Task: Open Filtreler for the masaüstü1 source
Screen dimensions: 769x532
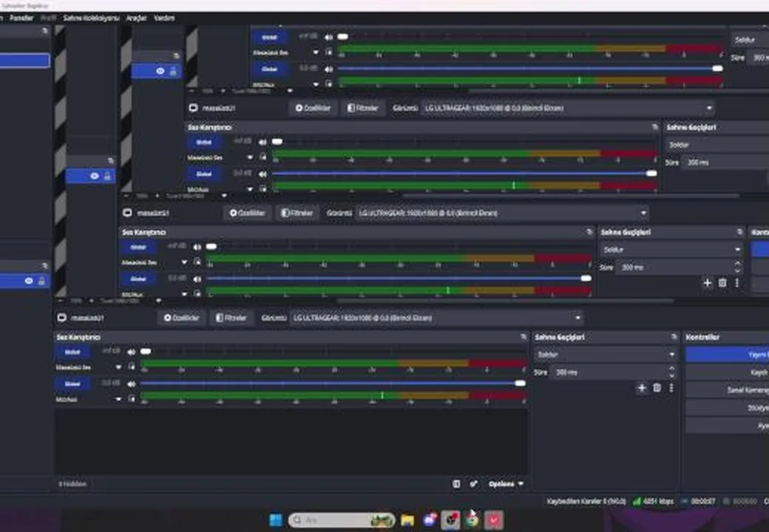Action: coord(231,318)
